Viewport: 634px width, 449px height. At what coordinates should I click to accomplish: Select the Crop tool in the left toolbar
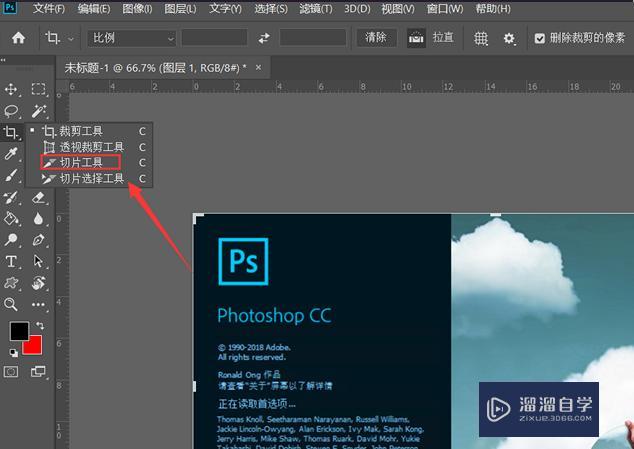(11, 132)
